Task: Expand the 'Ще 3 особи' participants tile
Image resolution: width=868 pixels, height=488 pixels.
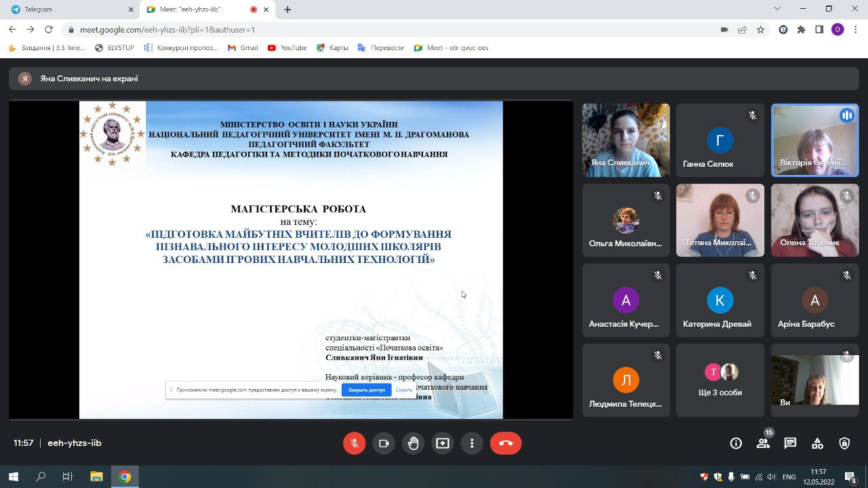Action: [720, 380]
